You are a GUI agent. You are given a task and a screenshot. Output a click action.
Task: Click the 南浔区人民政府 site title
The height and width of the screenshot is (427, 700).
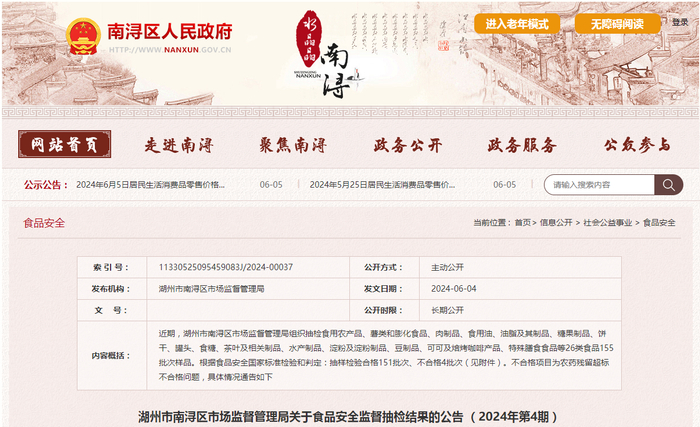[170, 31]
